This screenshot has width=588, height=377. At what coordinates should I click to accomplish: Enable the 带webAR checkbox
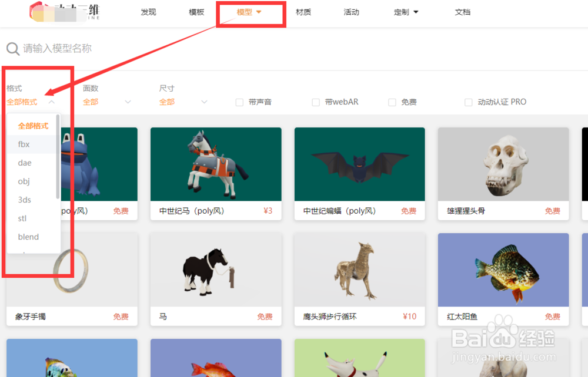(316, 102)
